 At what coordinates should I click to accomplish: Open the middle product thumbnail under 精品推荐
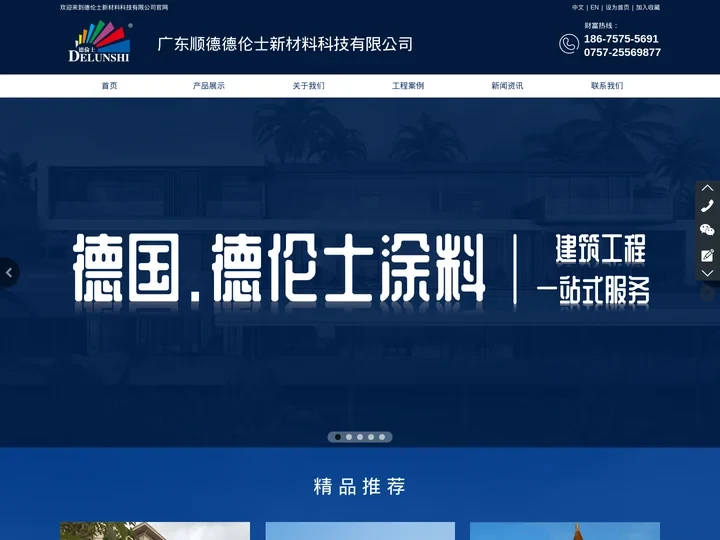click(360, 531)
